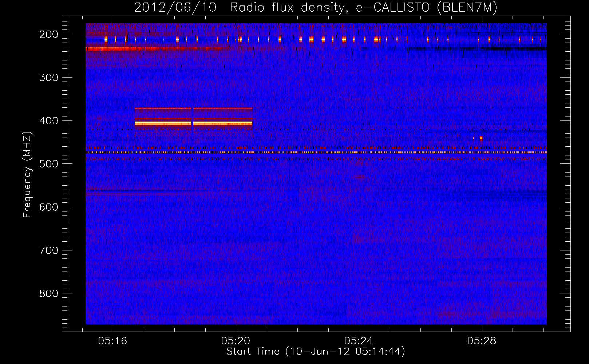This screenshot has width=589, height=364.
Task: Click the 05:16 time tick label
Action: [112, 341]
